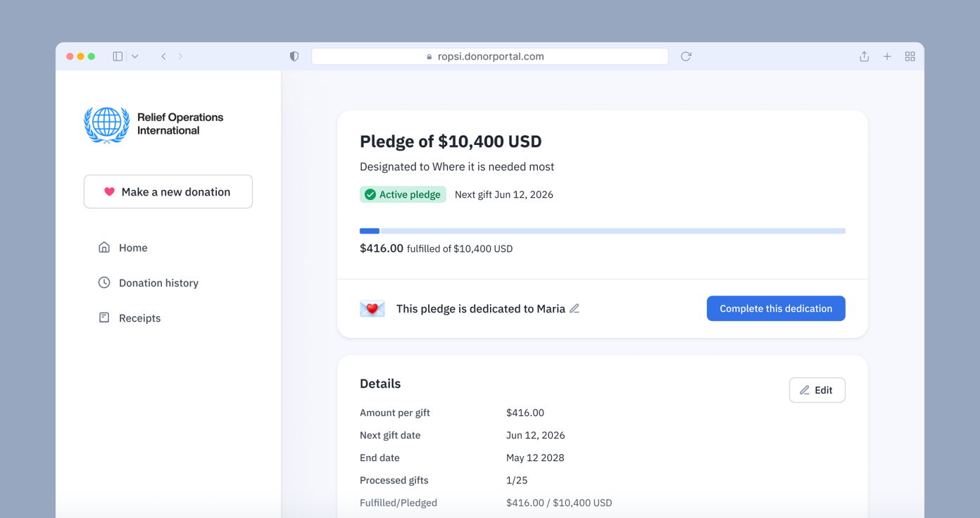This screenshot has height=518, width=980.
Task: Go forward with the browser forward arrow
Action: tap(180, 56)
